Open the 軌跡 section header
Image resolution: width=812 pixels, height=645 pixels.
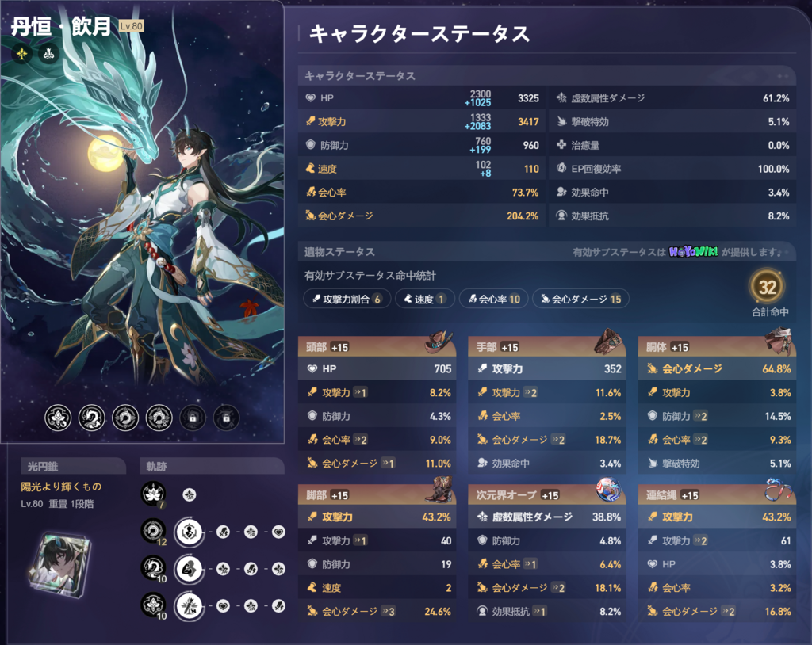212,467
